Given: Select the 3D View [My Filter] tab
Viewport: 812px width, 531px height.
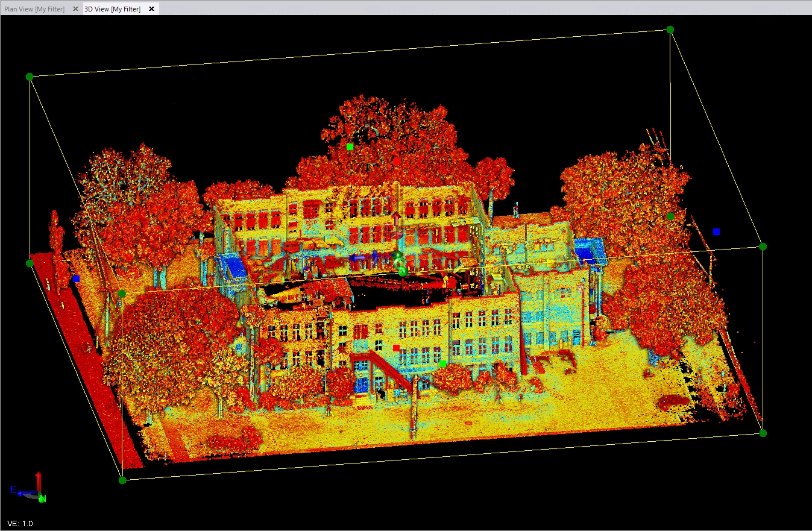Looking at the screenshot, I should pyautogui.click(x=112, y=9).
